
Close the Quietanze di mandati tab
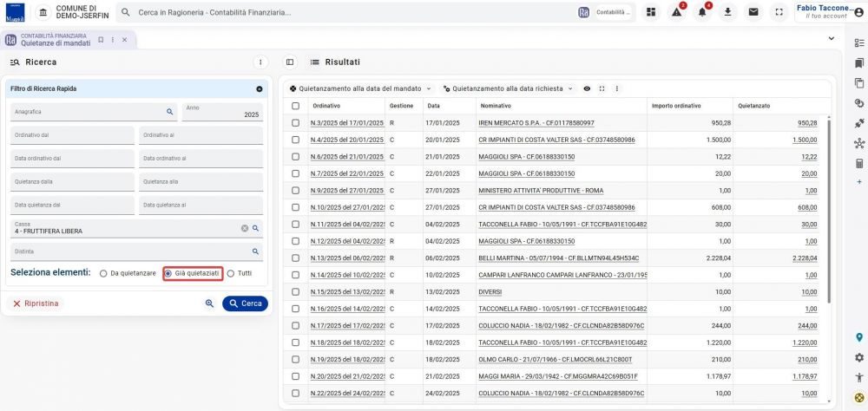point(124,40)
